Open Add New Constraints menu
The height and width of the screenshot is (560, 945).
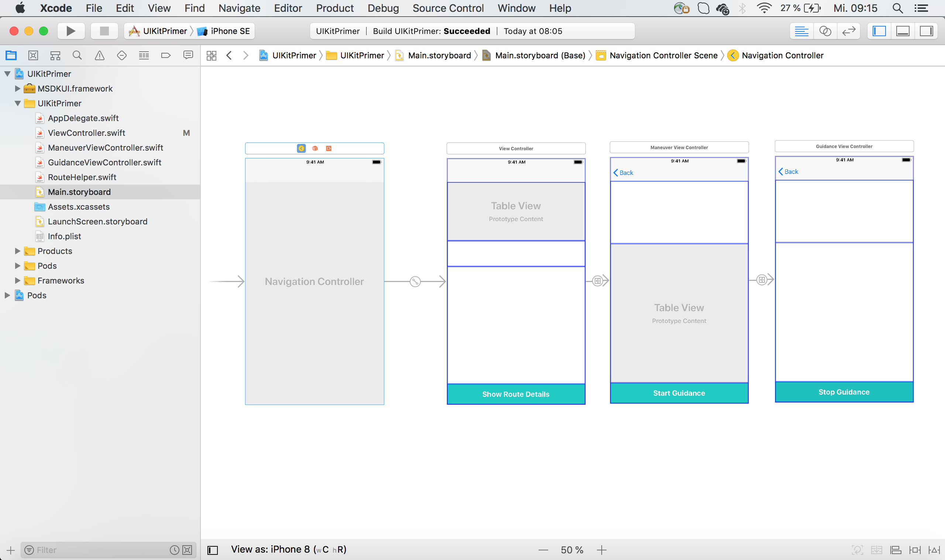point(915,550)
